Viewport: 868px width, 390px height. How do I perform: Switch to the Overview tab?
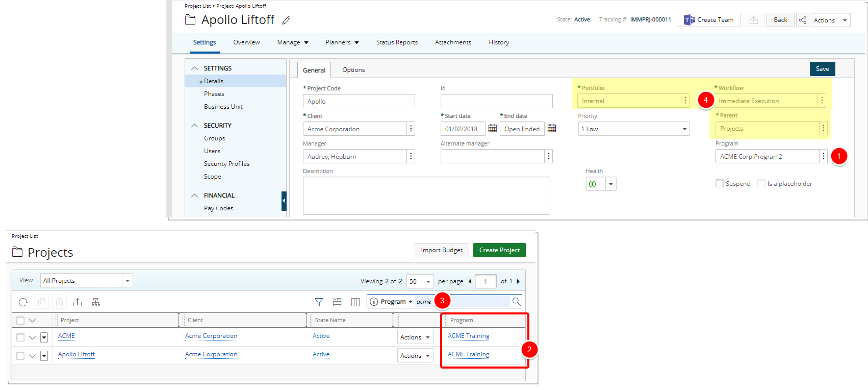[x=246, y=42]
